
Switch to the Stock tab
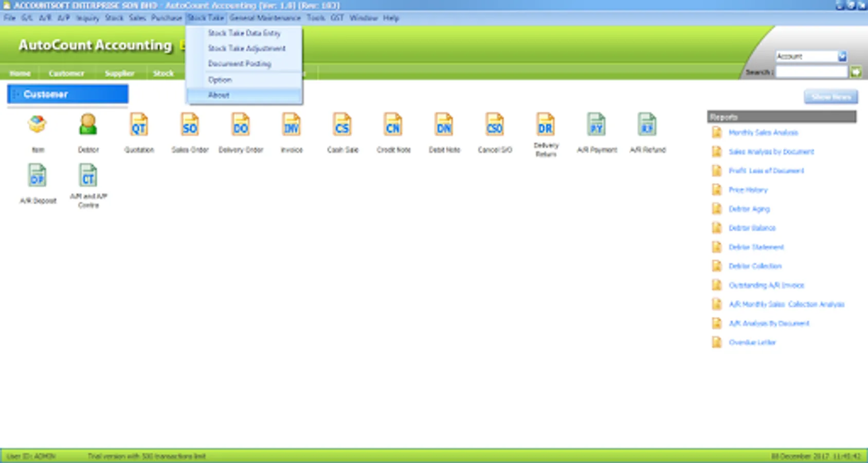click(x=164, y=73)
